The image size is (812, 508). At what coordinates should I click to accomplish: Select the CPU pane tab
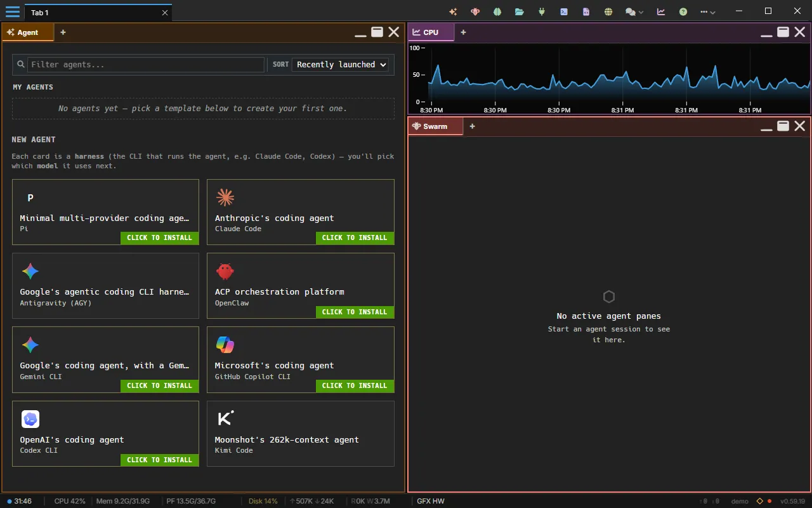click(431, 32)
